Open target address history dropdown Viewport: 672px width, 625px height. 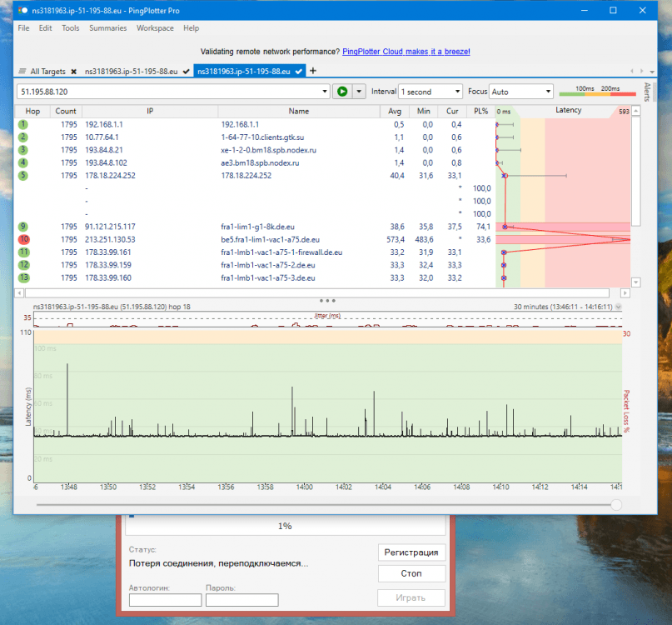tap(324, 92)
